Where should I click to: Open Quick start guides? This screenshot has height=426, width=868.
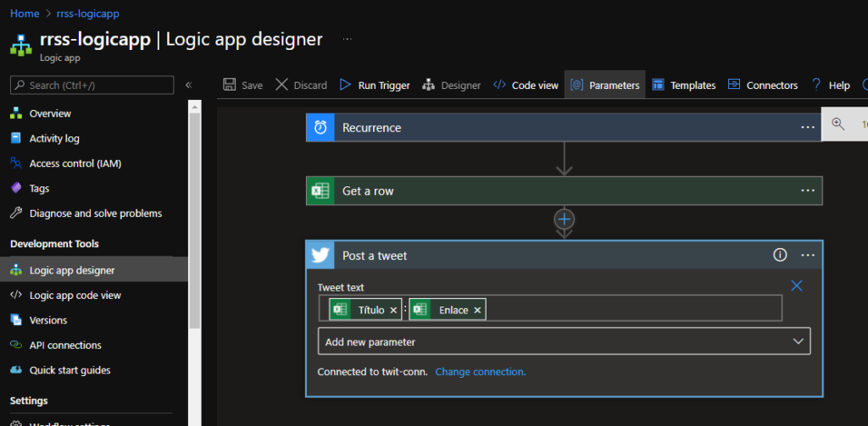pyautogui.click(x=70, y=370)
